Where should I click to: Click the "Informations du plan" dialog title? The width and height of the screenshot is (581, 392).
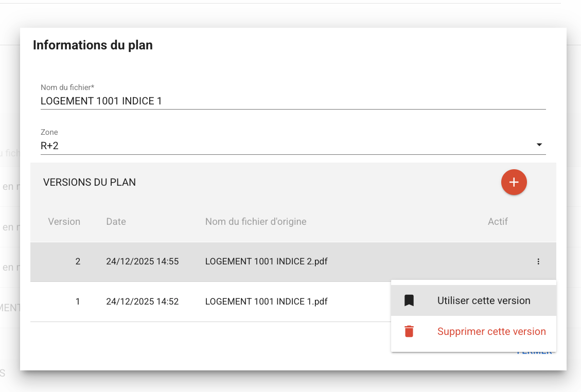[x=93, y=45]
